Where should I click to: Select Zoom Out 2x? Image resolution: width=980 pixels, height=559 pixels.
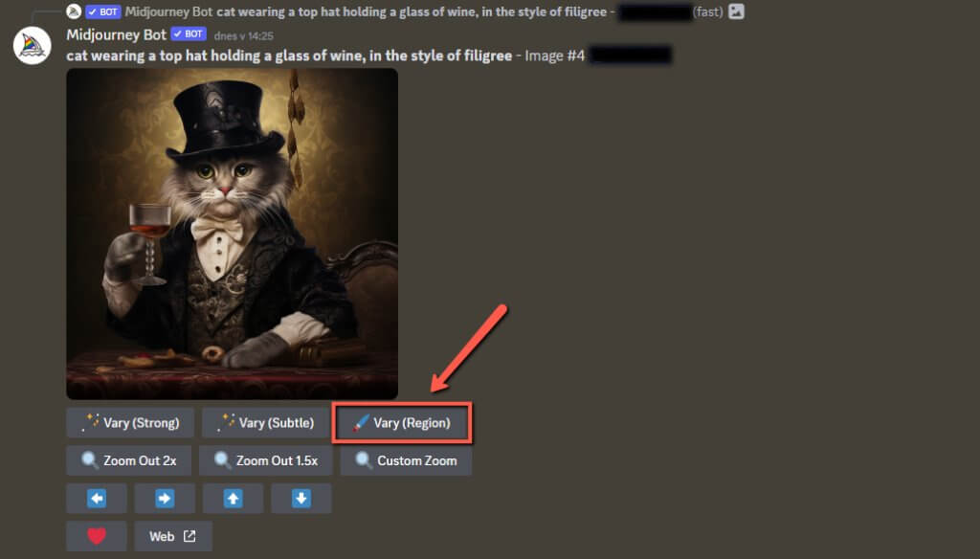pyautogui.click(x=129, y=460)
